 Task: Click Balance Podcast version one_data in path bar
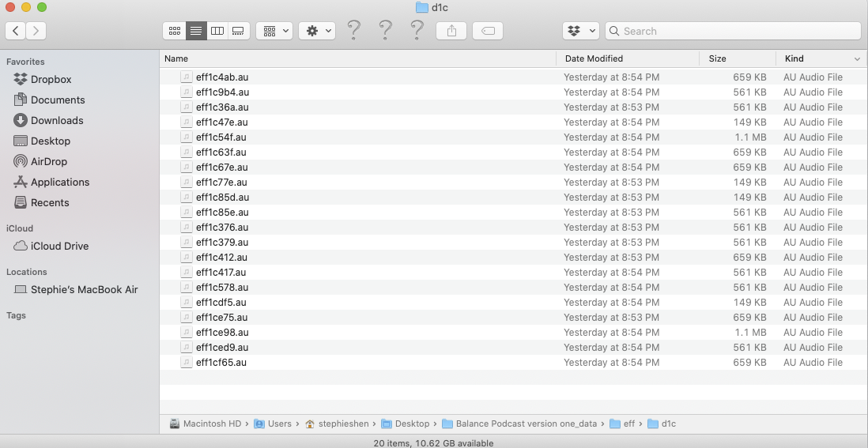pyautogui.click(x=520, y=424)
